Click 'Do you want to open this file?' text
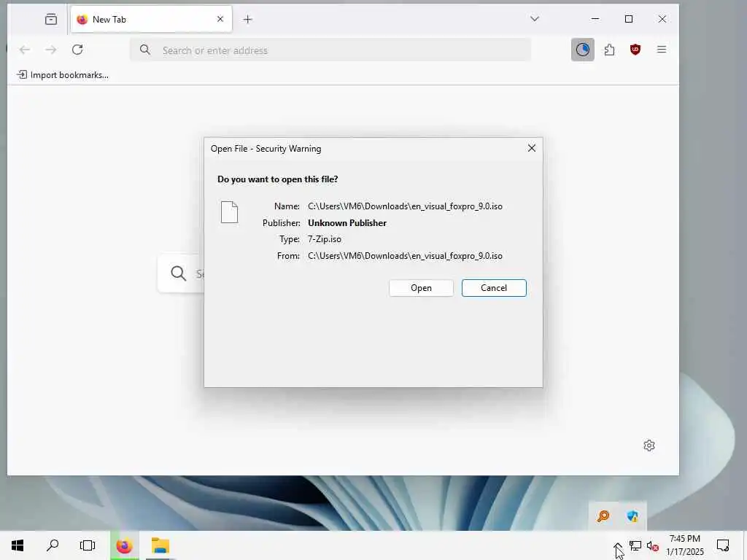747x560 pixels. click(x=278, y=179)
